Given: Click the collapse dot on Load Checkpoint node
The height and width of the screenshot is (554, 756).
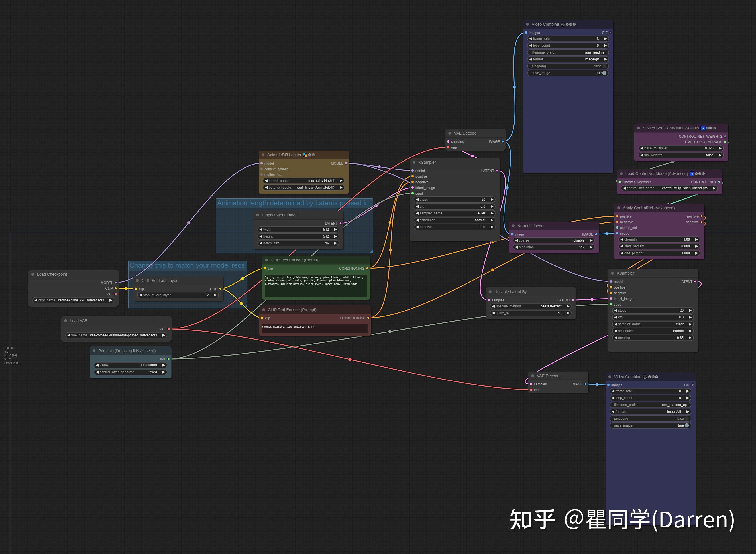Looking at the screenshot, I should tap(33, 274).
